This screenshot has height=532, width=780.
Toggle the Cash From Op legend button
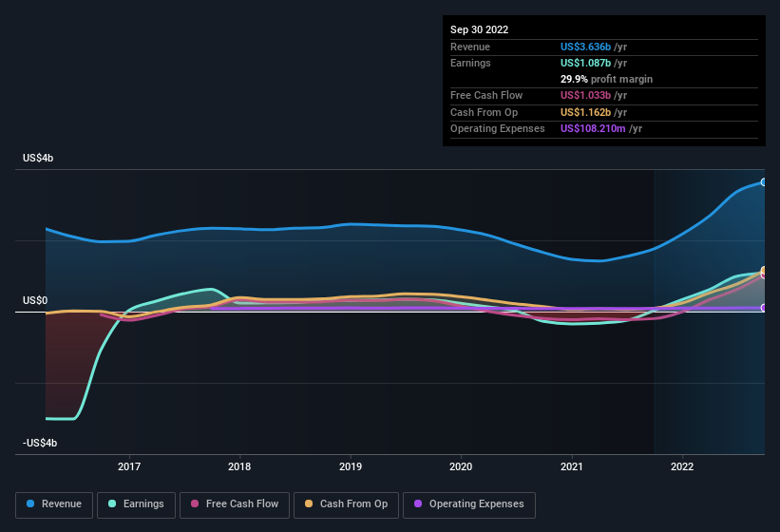point(346,504)
